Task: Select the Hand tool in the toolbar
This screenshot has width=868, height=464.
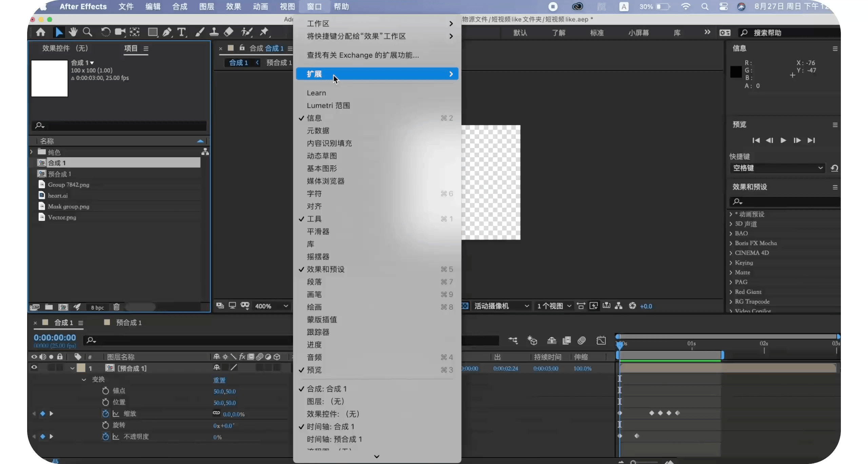Action: click(73, 32)
